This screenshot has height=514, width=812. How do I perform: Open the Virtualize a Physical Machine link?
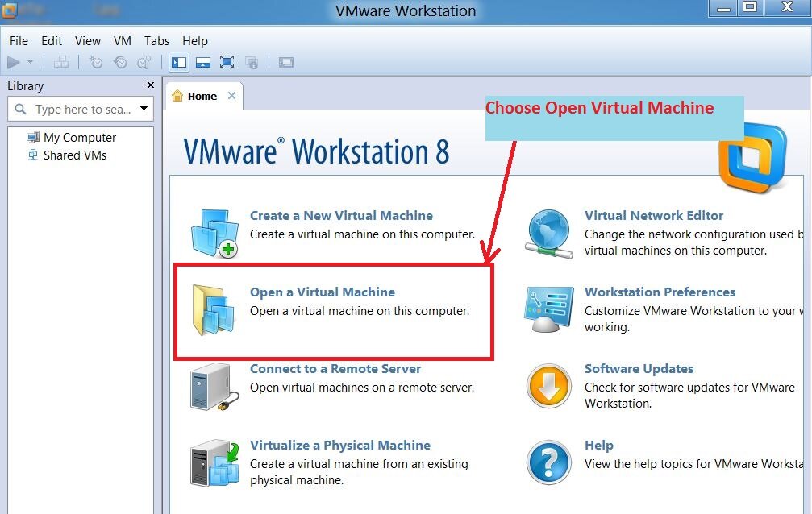tap(340, 446)
